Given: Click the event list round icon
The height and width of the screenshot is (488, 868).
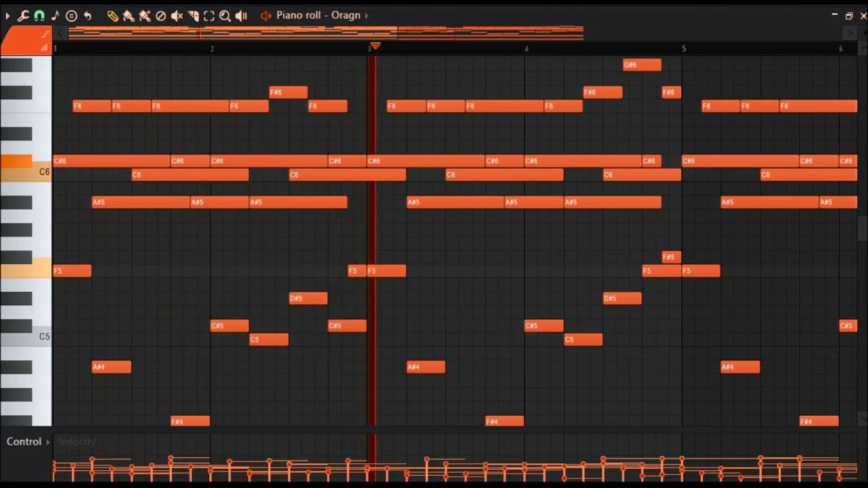Looking at the screenshot, I should click(71, 16).
